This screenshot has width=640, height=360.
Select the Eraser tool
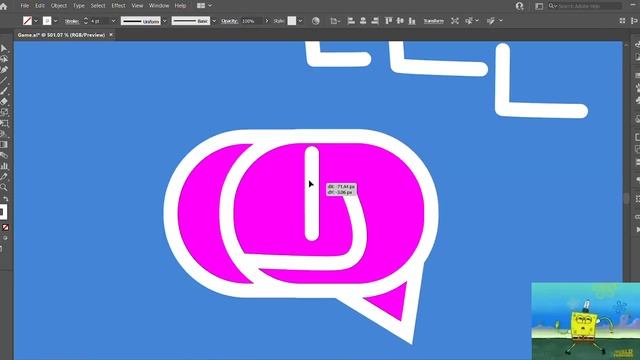pos(4,102)
